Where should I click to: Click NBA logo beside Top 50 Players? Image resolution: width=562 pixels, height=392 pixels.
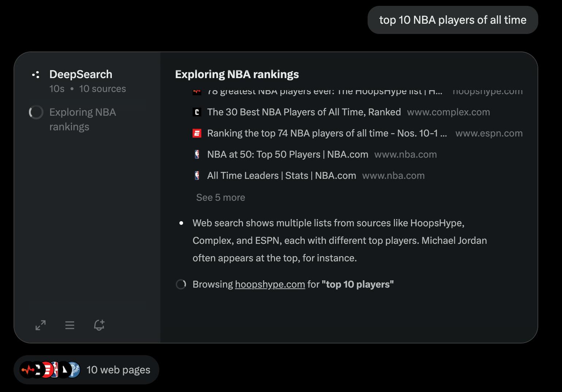(x=197, y=155)
